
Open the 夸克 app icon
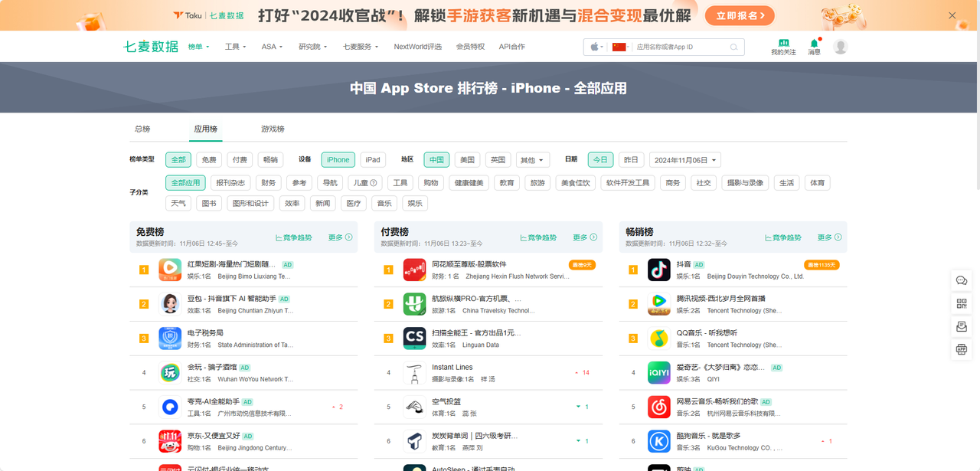point(170,407)
